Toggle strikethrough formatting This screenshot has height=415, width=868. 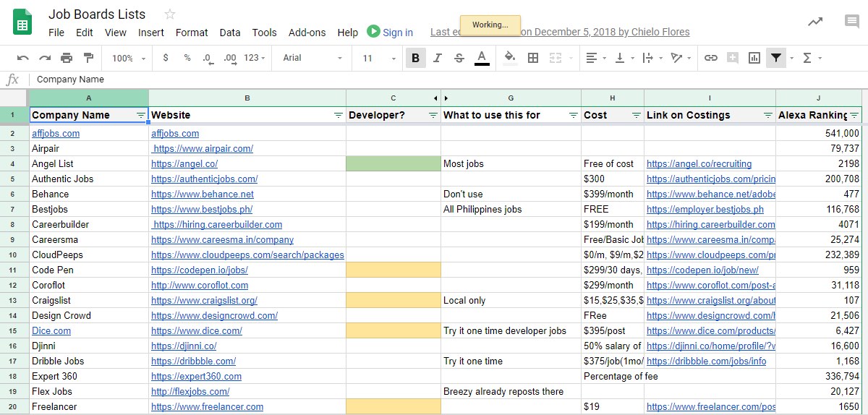[x=459, y=58]
